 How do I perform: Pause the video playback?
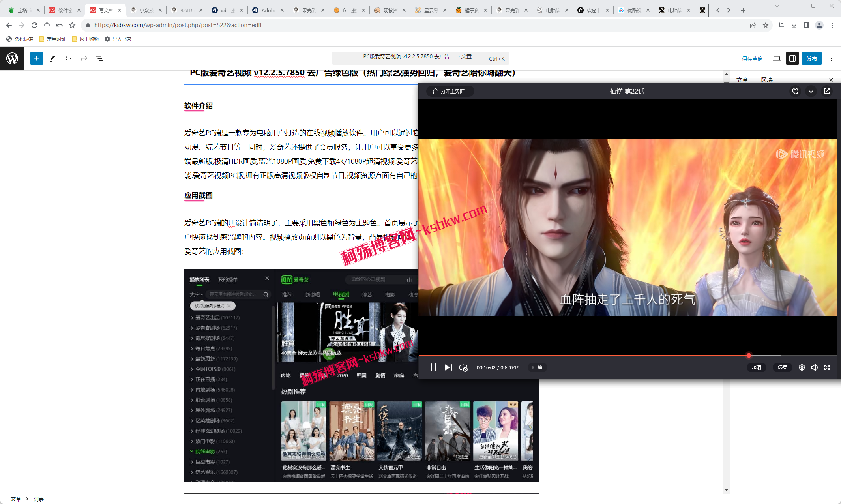tap(433, 367)
